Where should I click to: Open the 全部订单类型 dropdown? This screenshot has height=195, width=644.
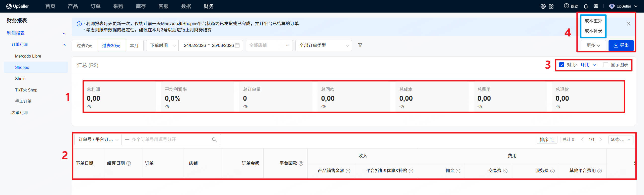coord(324,45)
